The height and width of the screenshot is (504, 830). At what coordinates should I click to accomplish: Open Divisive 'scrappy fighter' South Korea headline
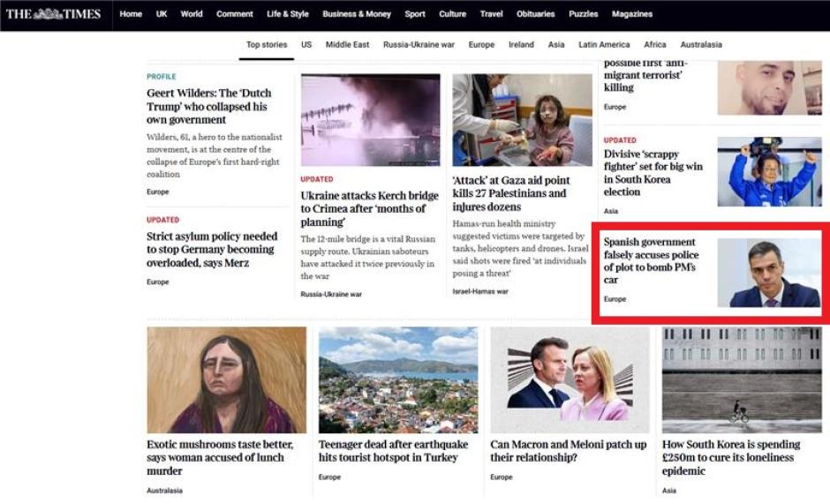pyautogui.click(x=653, y=173)
